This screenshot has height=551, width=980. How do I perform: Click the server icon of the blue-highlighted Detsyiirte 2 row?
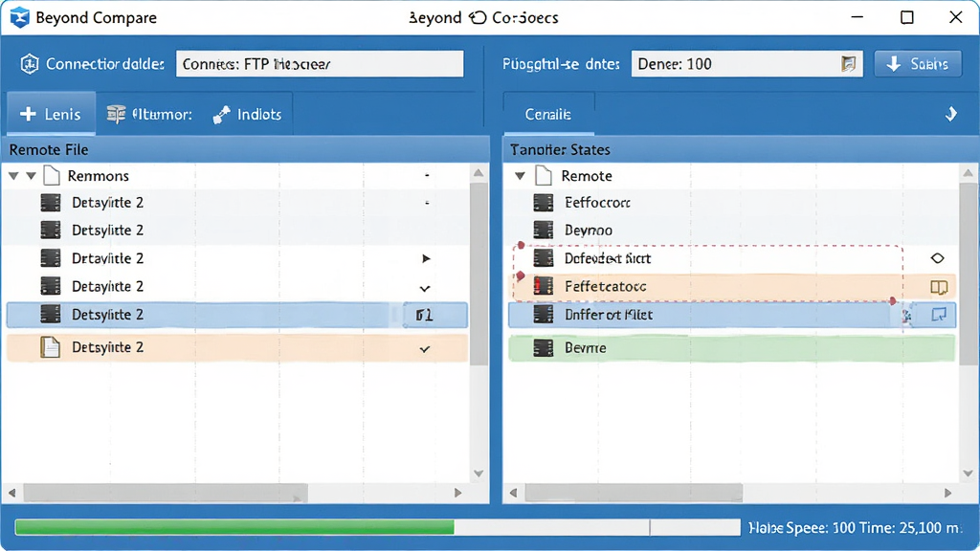click(x=51, y=314)
